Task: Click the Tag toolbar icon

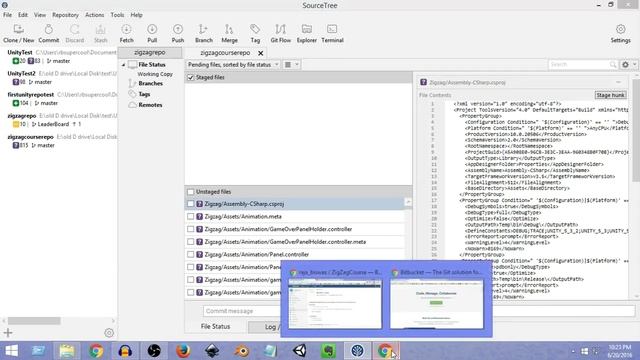Action: tap(255, 33)
